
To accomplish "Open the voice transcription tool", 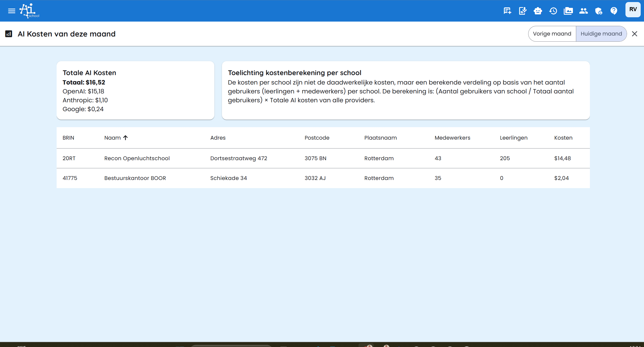I will 522,11.
